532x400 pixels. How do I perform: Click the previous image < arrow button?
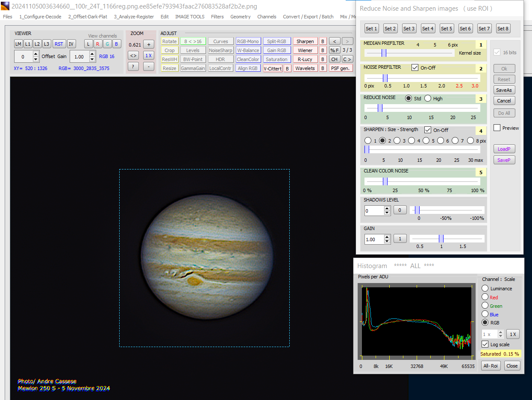click(x=335, y=41)
